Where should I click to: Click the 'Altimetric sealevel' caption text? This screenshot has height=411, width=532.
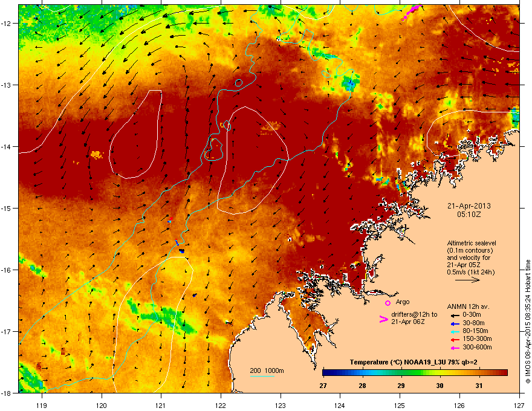point(472,243)
